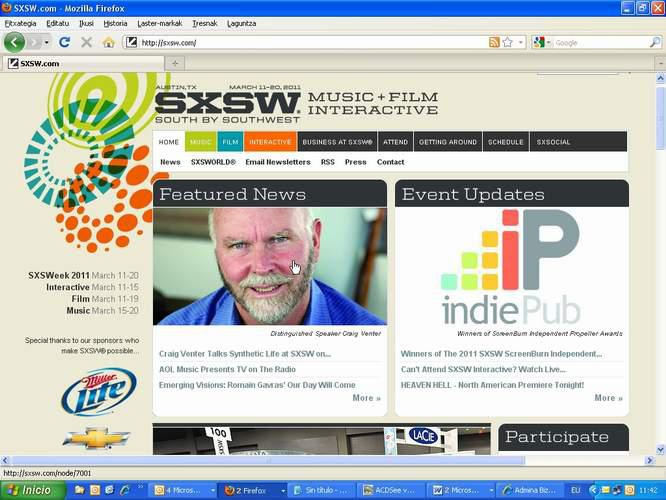Expand more quick launch icons chevron
The image size is (666, 500).
click(x=141, y=488)
